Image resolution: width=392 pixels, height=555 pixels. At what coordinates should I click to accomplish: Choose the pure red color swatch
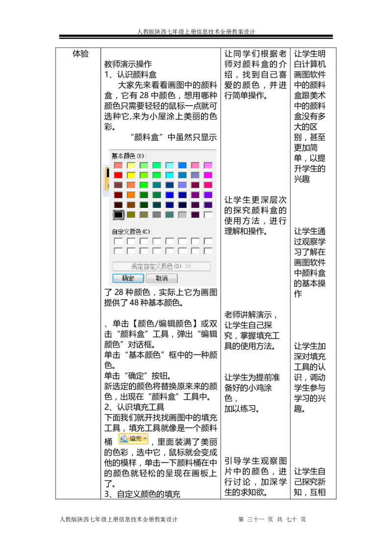(x=118, y=175)
